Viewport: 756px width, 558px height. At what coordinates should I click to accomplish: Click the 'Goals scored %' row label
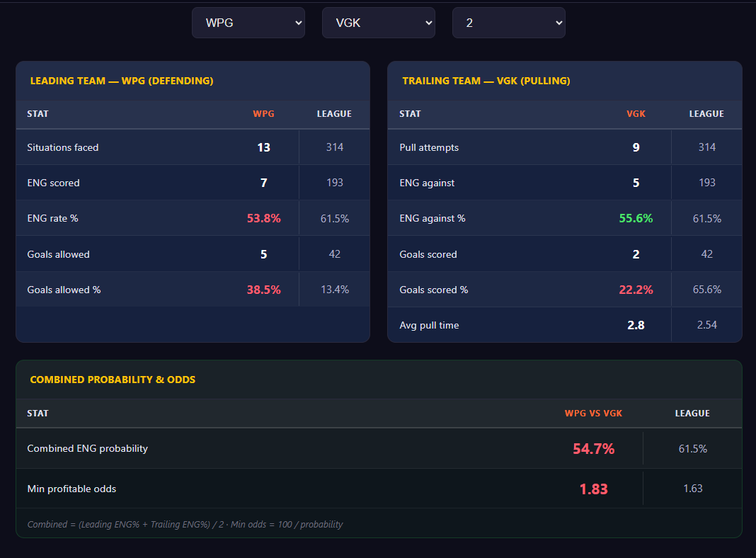[x=433, y=290]
